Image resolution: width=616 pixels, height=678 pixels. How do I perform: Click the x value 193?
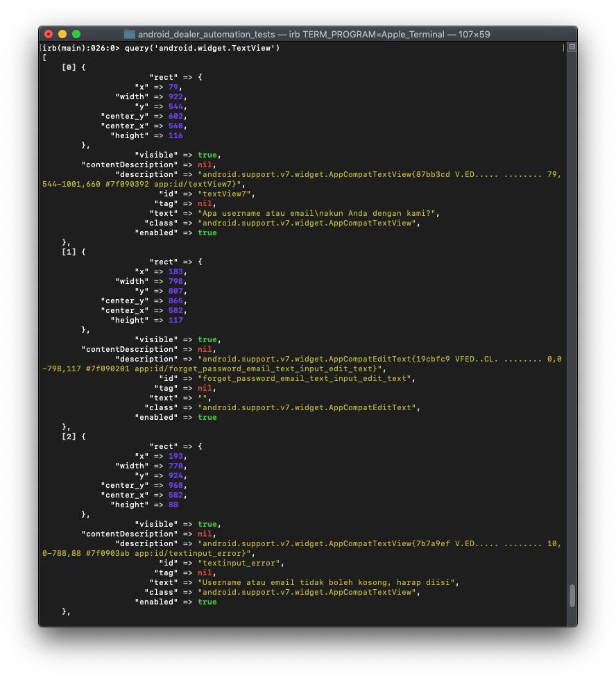[x=176, y=456]
